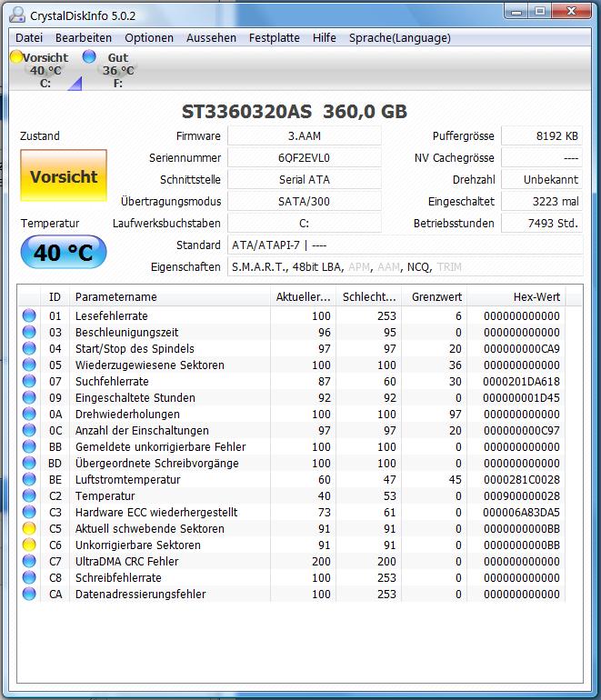Sort by the Hex-Wert column header
Screen dimensions: 601x700
point(516,297)
